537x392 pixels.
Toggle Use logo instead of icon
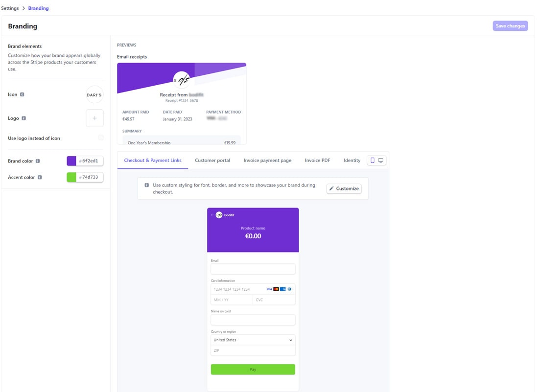click(x=101, y=138)
